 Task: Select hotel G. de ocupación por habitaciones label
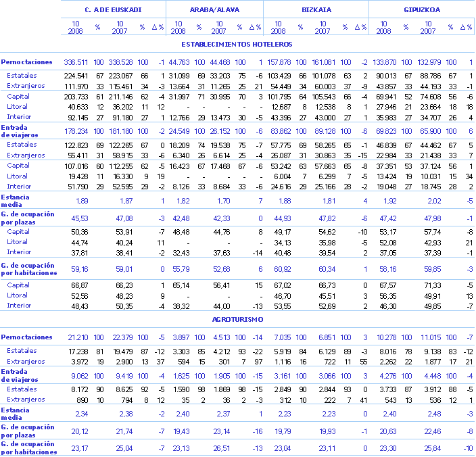tap(28, 269)
